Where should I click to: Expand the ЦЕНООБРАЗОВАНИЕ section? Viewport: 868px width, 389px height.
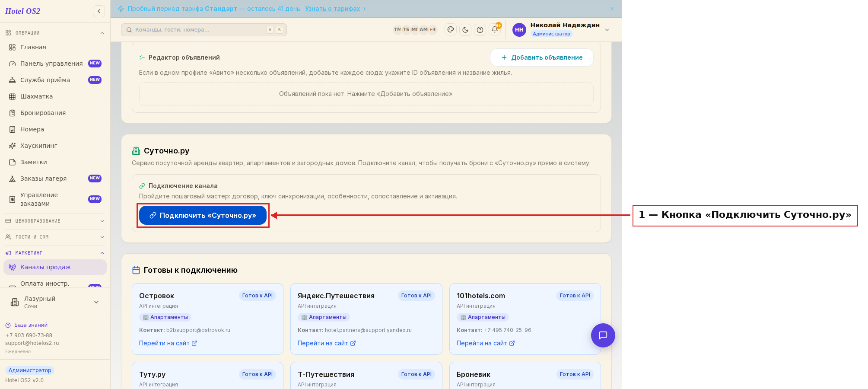55,221
